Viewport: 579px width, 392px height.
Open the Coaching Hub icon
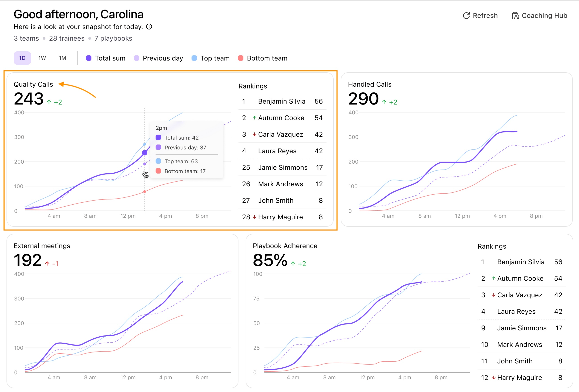[515, 16]
